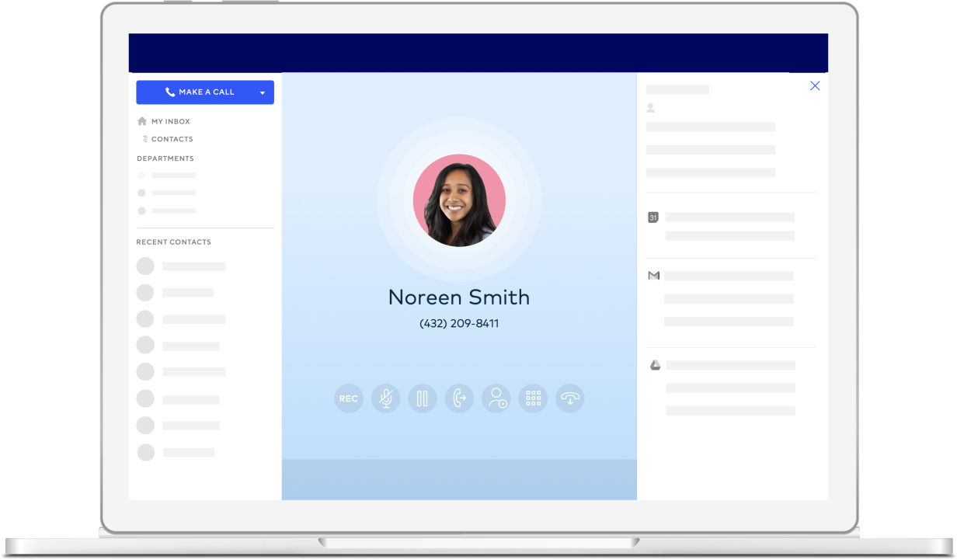Open the Google Drive section in the panel
Viewport: 957px width, 560px height.
(653, 364)
